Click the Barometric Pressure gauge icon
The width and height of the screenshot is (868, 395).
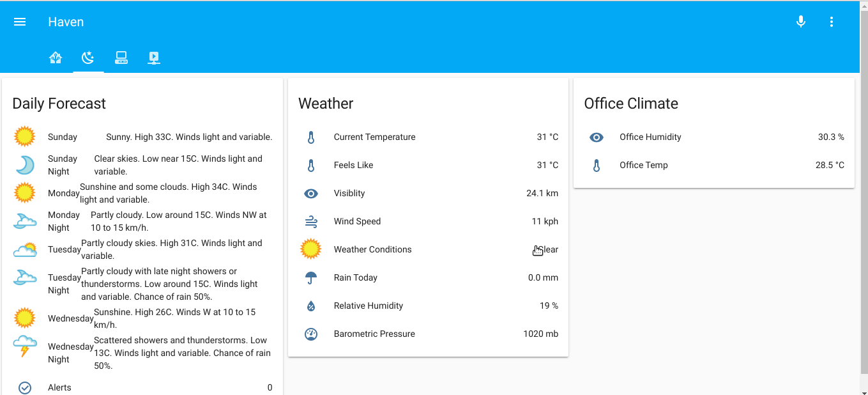tap(311, 334)
